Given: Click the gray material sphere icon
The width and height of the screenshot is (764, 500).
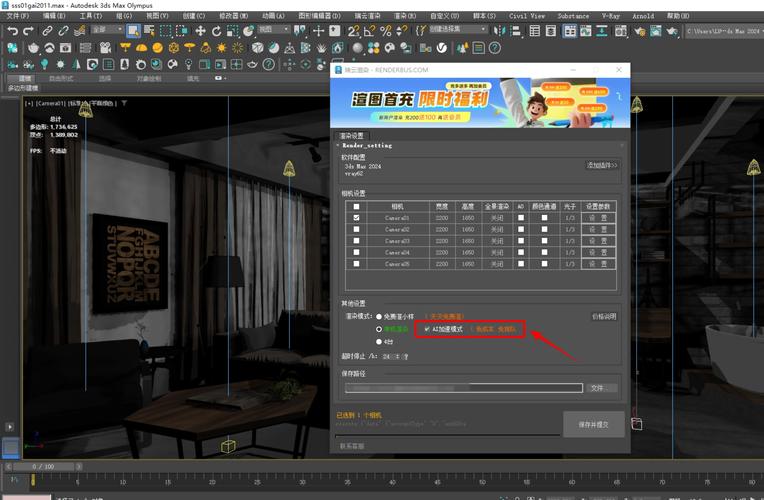Looking at the screenshot, I should [358, 48].
